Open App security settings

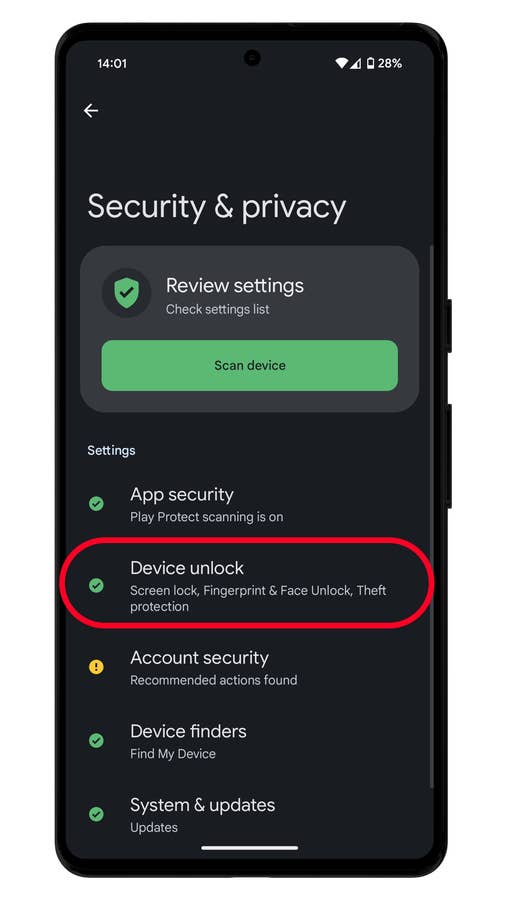click(250, 505)
